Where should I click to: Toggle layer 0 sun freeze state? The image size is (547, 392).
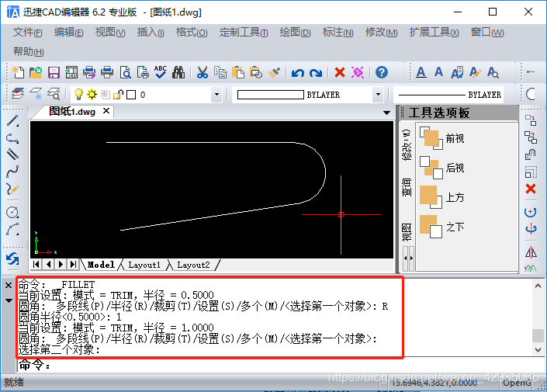[x=92, y=94]
